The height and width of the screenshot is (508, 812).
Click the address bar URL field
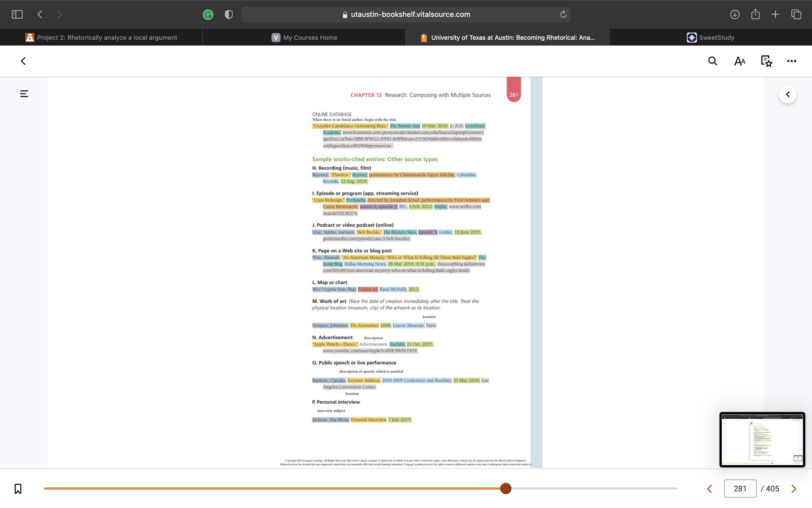(x=406, y=14)
